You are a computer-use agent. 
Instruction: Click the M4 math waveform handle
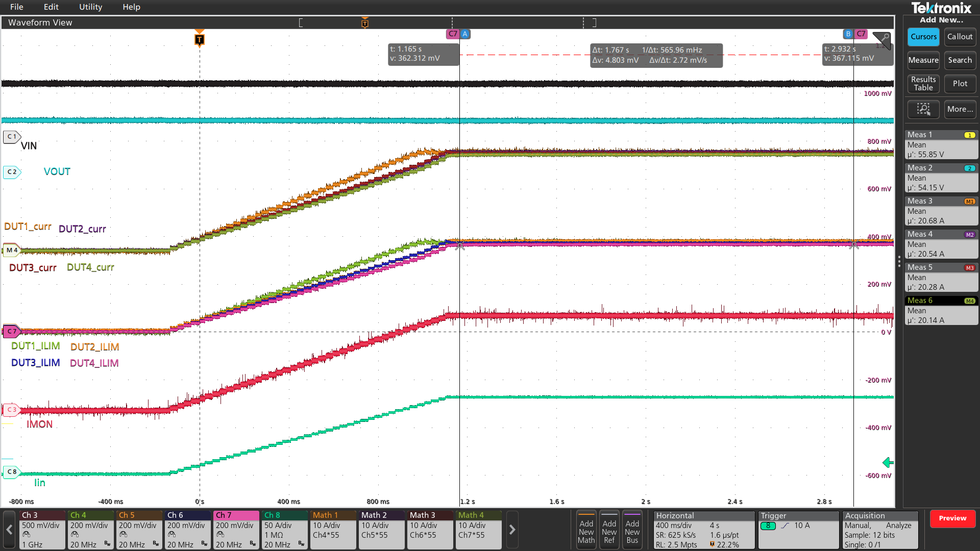(x=11, y=250)
